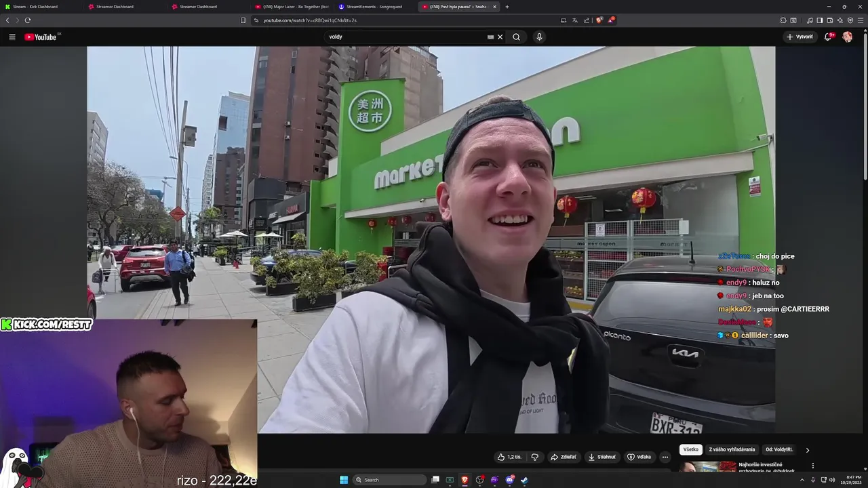Image resolution: width=868 pixels, height=488 pixels.
Task: Like the video (1,2 tis.)
Action: click(x=510, y=457)
